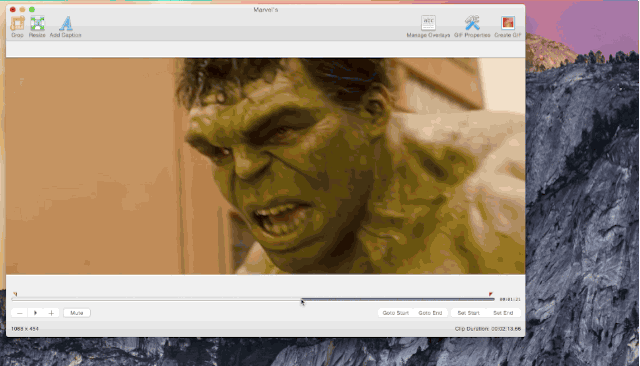The image size is (640, 366).
Task: Jump to clip end with Goto End
Action: pos(430,313)
